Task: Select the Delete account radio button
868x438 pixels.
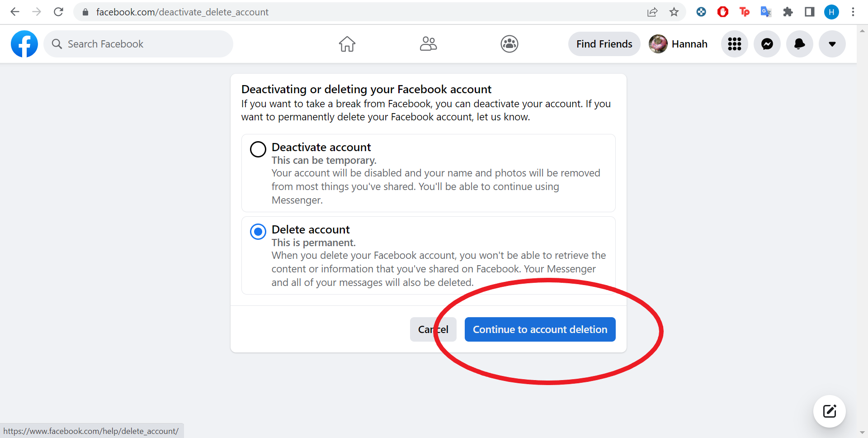Action: pos(258,232)
